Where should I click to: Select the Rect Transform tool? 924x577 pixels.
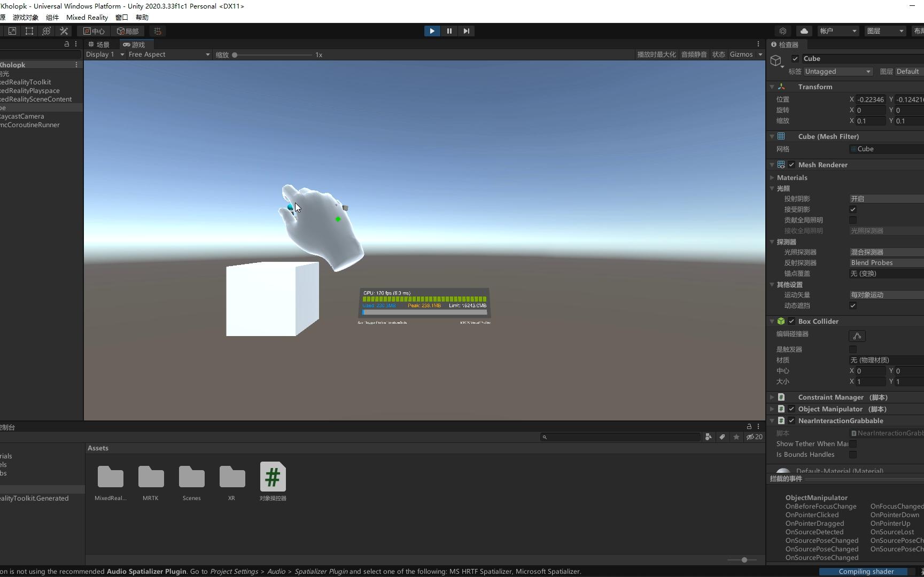tap(29, 30)
